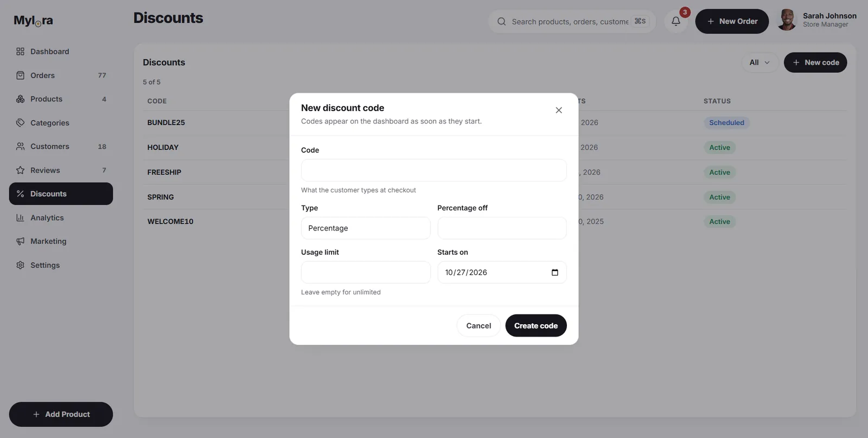The image size is (868, 438).
Task: Click the Marketing megaphone icon in sidebar
Action: click(x=21, y=241)
